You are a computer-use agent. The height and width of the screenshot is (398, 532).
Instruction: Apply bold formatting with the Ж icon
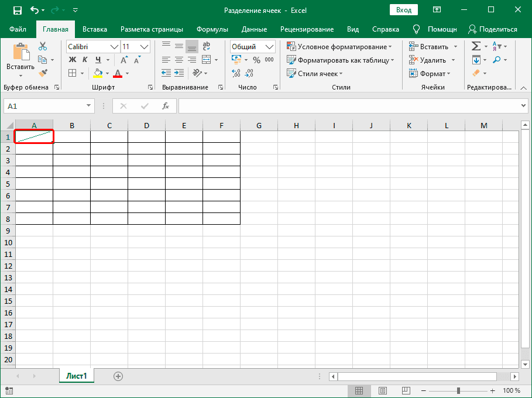point(72,59)
